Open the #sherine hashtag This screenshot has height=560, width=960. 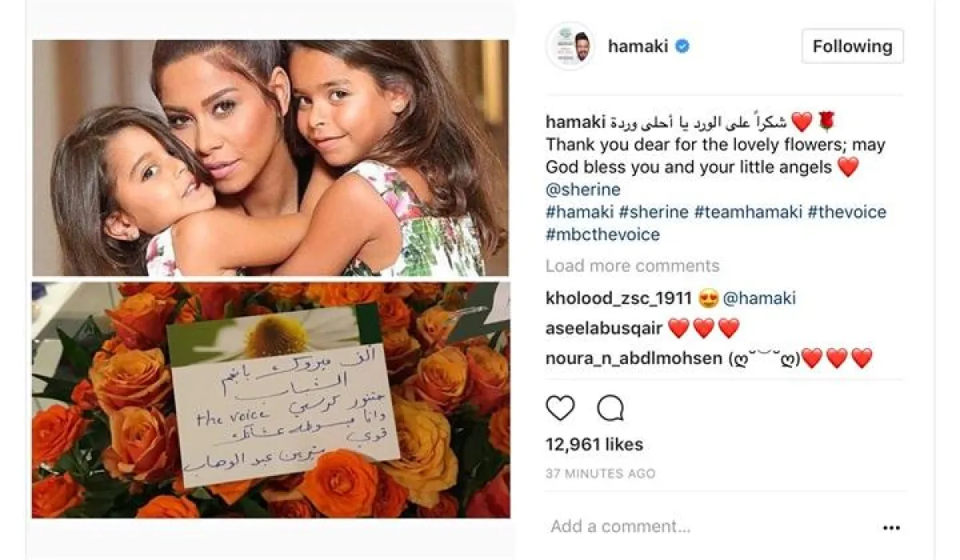653,212
